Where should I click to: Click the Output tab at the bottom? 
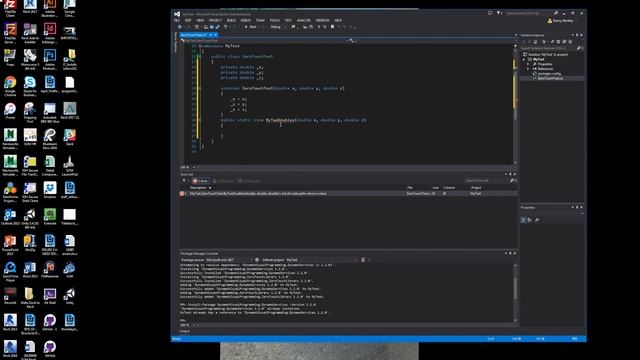pyautogui.click(x=185, y=331)
